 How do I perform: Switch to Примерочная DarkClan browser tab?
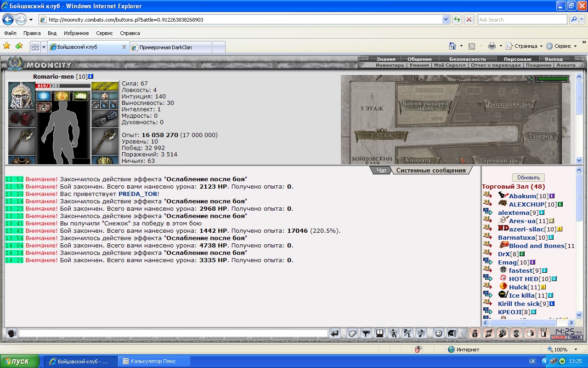(171, 47)
